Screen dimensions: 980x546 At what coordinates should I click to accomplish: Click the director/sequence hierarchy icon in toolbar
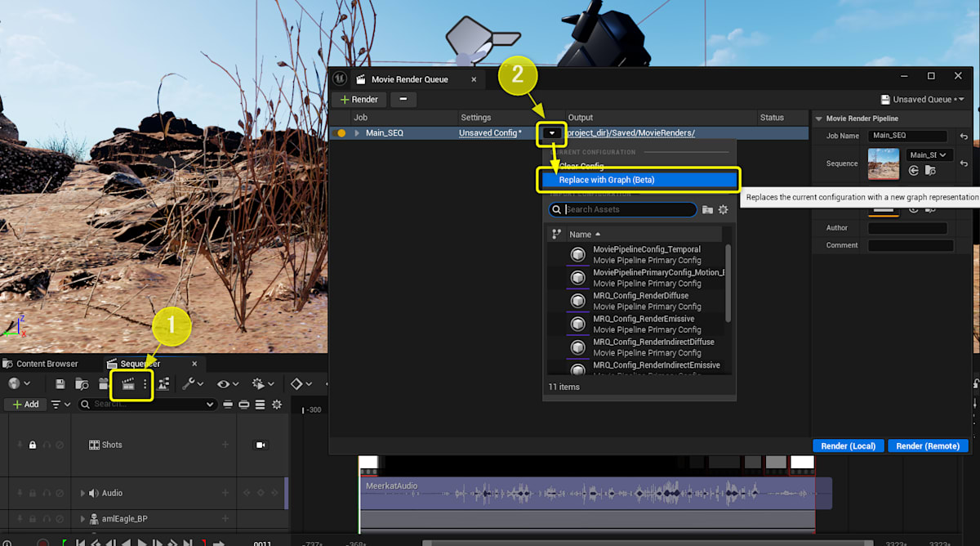pyautogui.click(x=164, y=383)
